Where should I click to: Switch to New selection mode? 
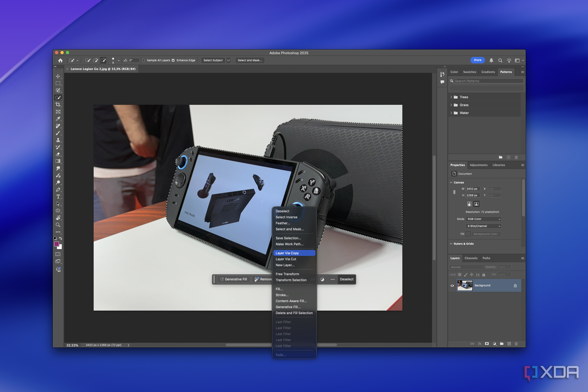tap(88, 60)
